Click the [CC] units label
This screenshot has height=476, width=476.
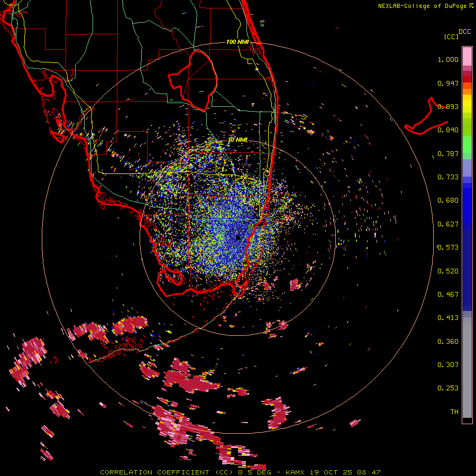coord(451,36)
